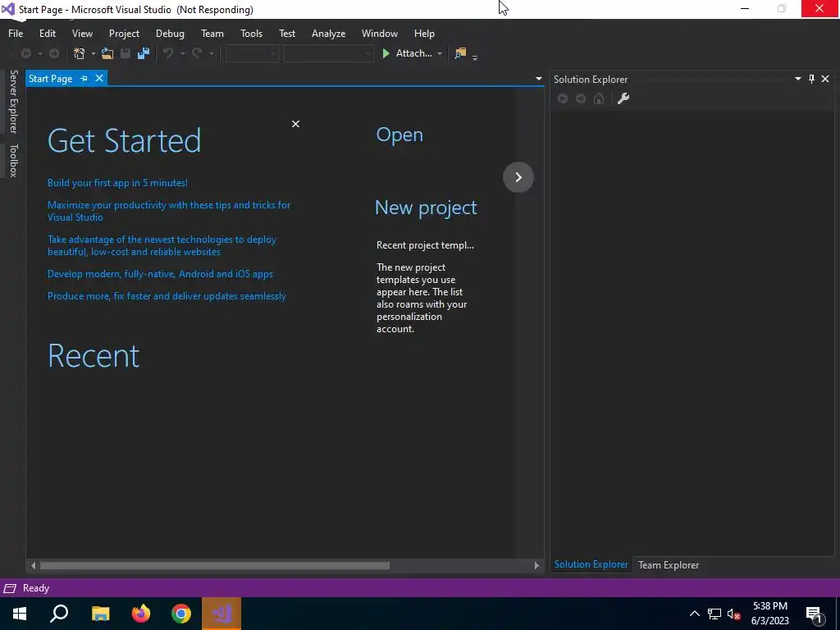Click the Navigate Backward toolbar icon
840x630 pixels.
click(25, 53)
